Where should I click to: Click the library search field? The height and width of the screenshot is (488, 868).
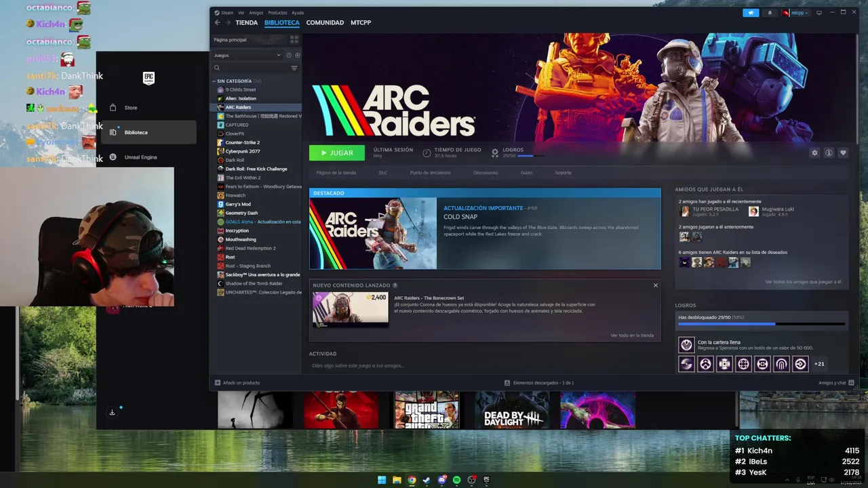[x=252, y=68]
